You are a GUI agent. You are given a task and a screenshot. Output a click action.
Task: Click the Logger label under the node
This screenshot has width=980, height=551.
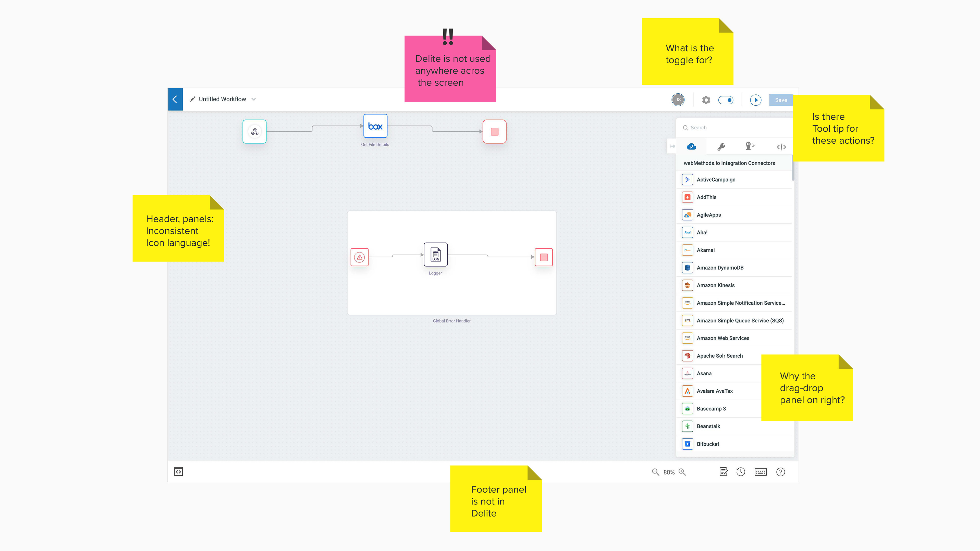(435, 273)
